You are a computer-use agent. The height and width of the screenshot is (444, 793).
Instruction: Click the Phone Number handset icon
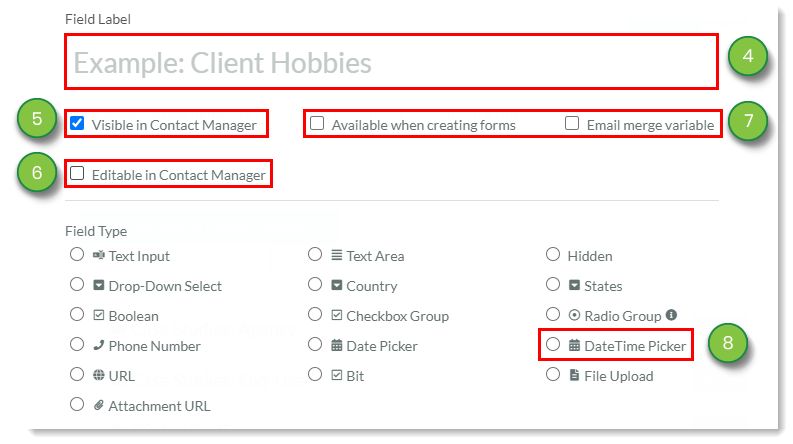99,345
